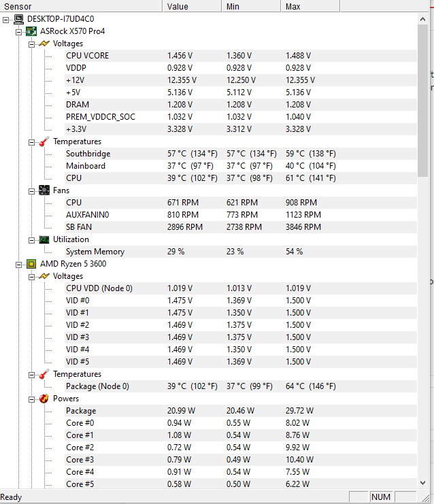Collapse the motherboard Voltages group

coord(31,44)
